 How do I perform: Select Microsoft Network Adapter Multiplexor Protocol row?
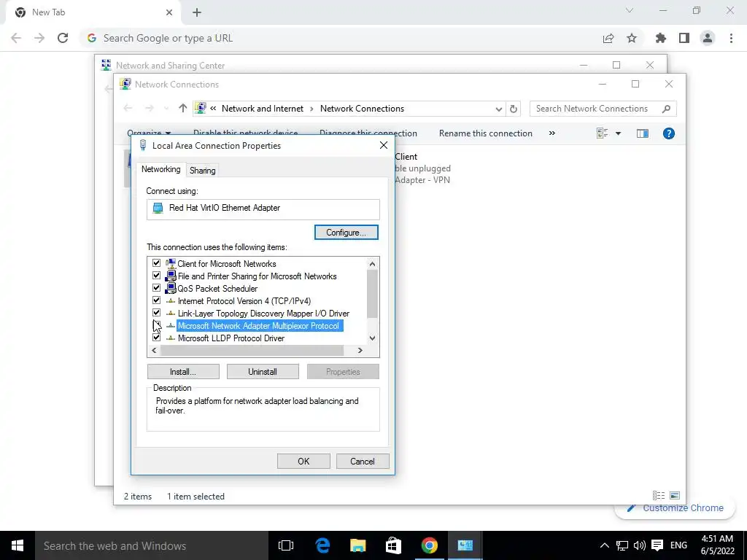tap(259, 326)
